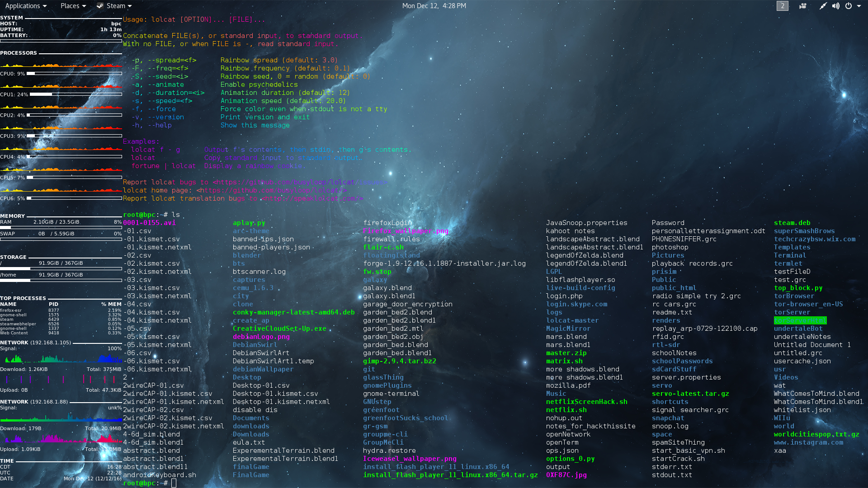Click the 'Documents' directory name
This screenshot has height=488, width=868.
[251, 418]
